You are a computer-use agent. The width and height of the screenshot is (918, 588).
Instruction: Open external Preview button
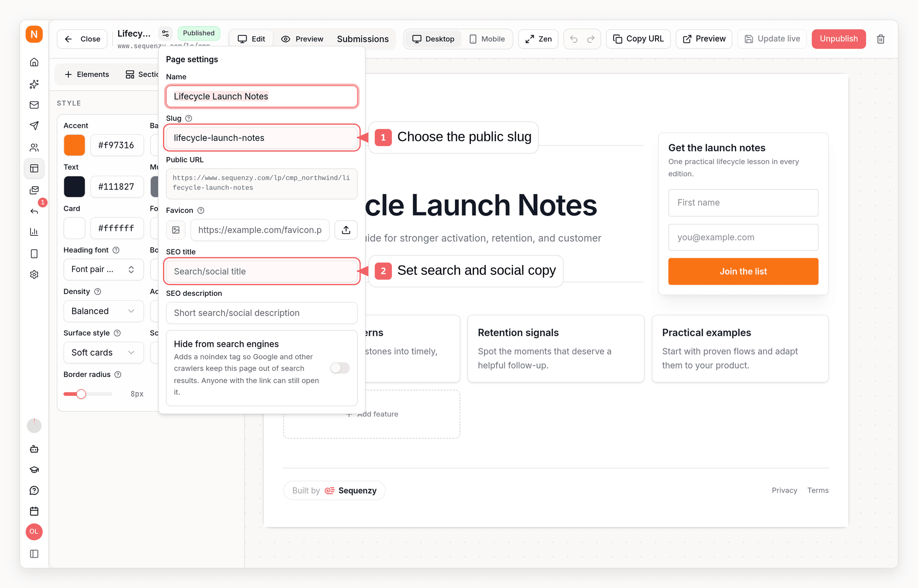pos(704,39)
